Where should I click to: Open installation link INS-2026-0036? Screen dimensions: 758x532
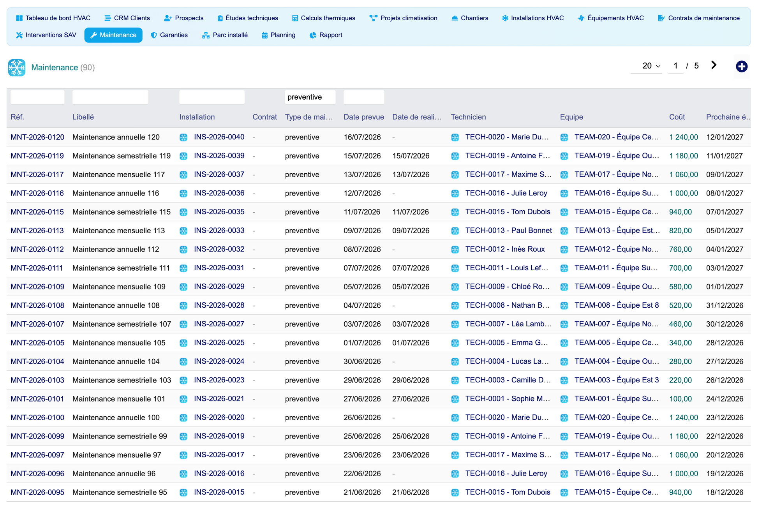[219, 193]
